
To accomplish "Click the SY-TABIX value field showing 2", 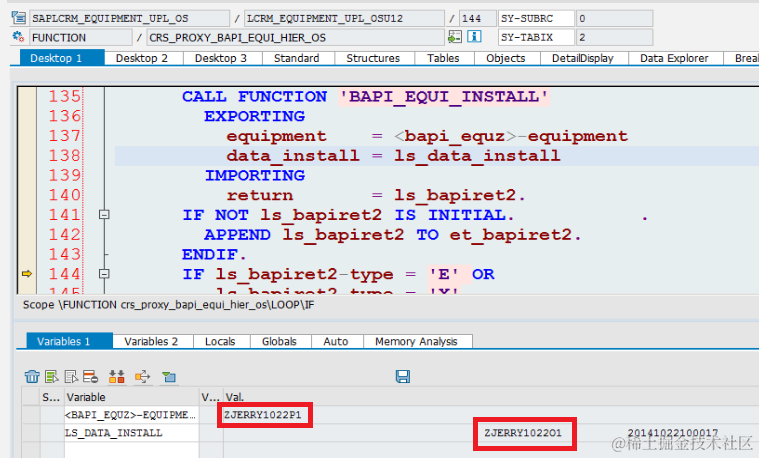I will 614,37.
